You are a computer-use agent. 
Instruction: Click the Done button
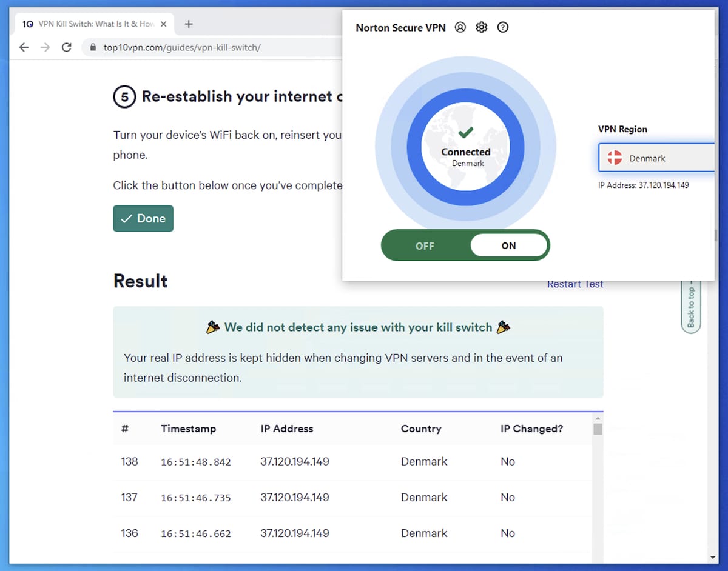point(143,218)
